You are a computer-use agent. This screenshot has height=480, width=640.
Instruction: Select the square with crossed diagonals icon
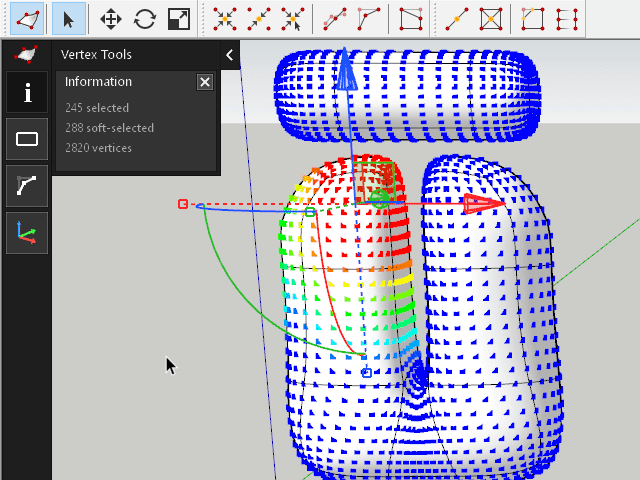[490, 18]
